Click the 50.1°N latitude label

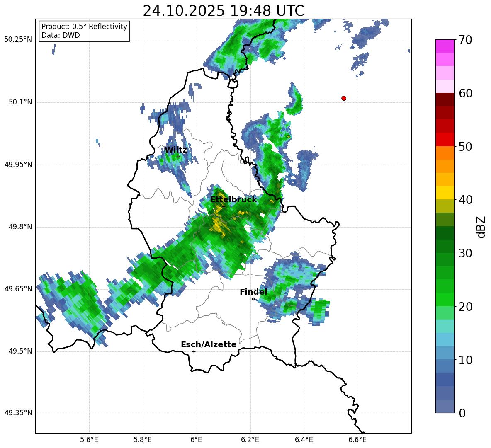pos(20,102)
